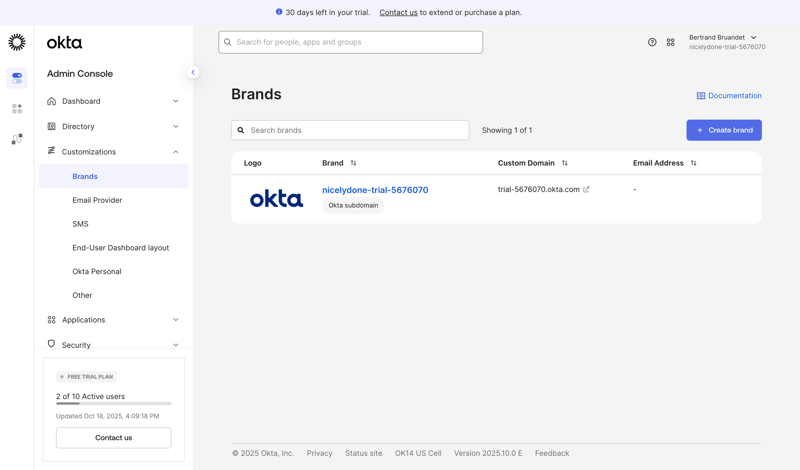
Task: Click the Logo column header
Action: 253,163
